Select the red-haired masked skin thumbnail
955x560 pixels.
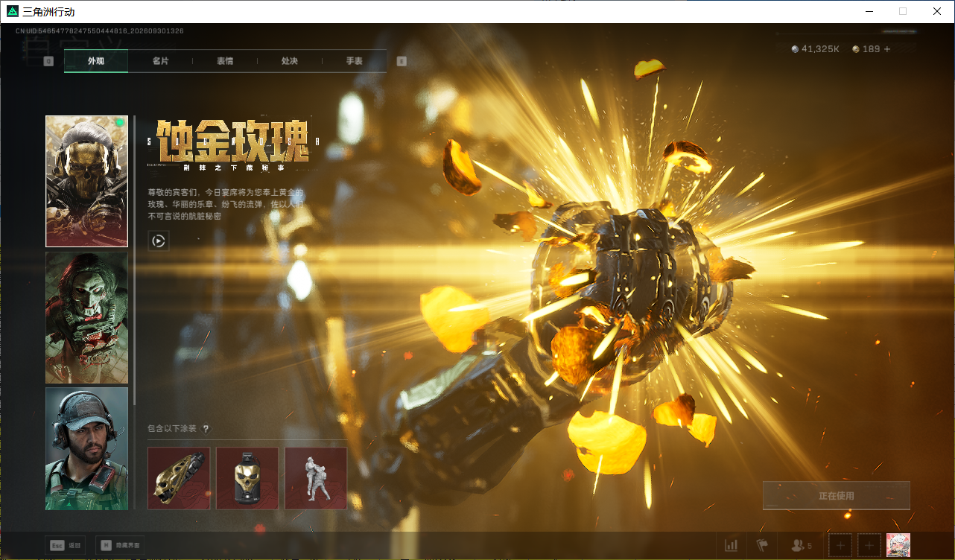[x=86, y=317]
